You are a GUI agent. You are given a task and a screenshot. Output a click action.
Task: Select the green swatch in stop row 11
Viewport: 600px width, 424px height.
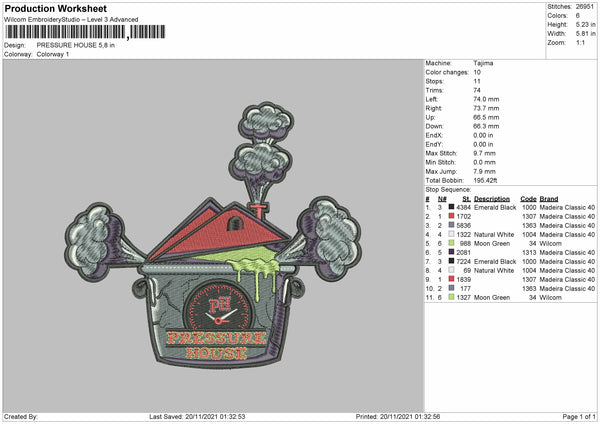[451, 297]
